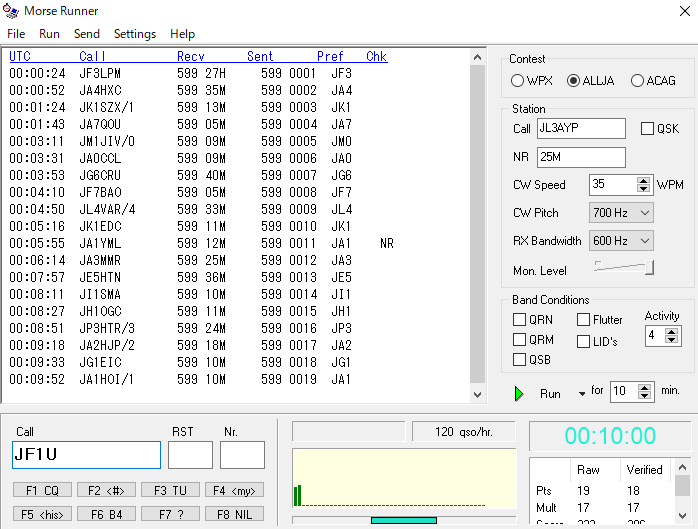The height and width of the screenshot is (529, 698).
Task: Click the F2 <#> button
Action: [x=106, y=490]
